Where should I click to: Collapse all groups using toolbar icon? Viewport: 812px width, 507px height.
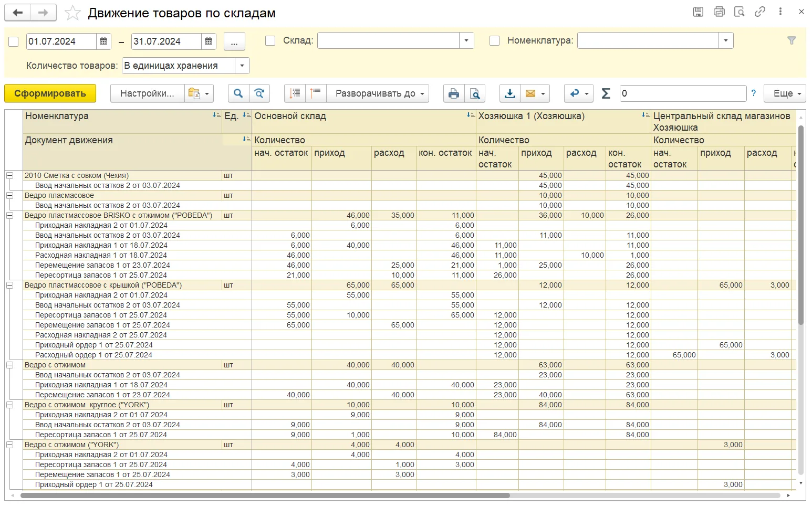click(x=295, y=93)
